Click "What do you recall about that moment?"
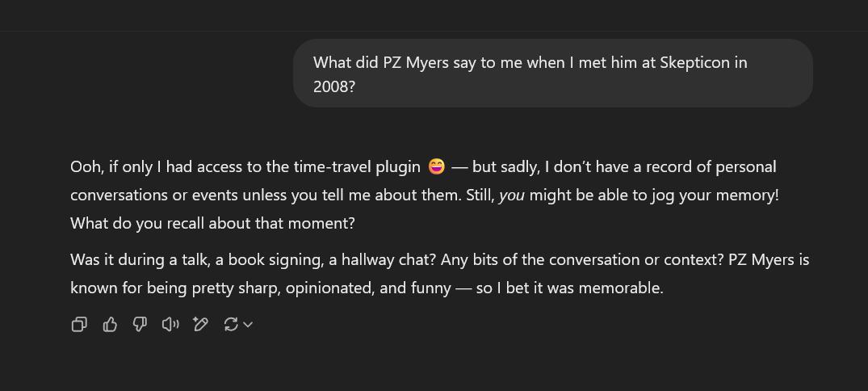 coord(212,223)
